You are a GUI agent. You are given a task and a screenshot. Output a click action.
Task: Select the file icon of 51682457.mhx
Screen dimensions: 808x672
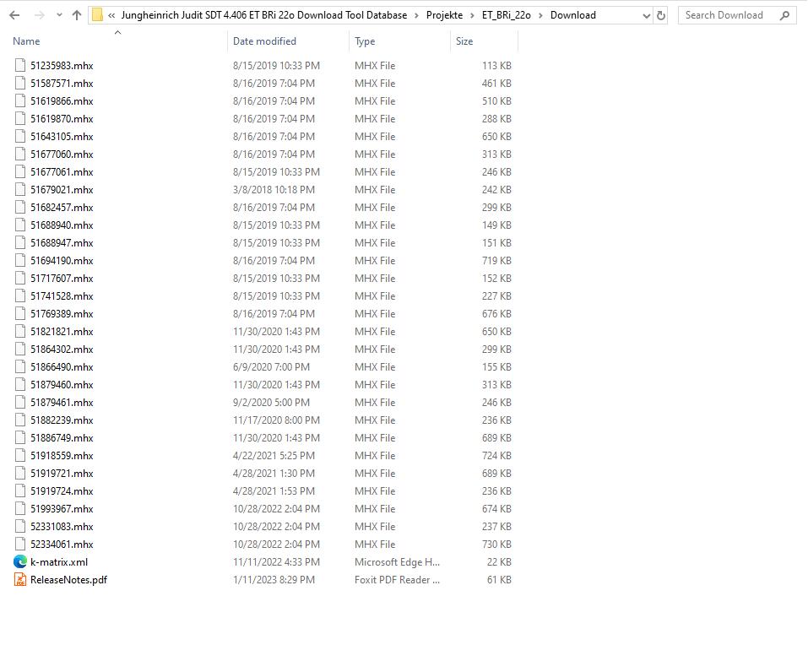tap(20, 207)
